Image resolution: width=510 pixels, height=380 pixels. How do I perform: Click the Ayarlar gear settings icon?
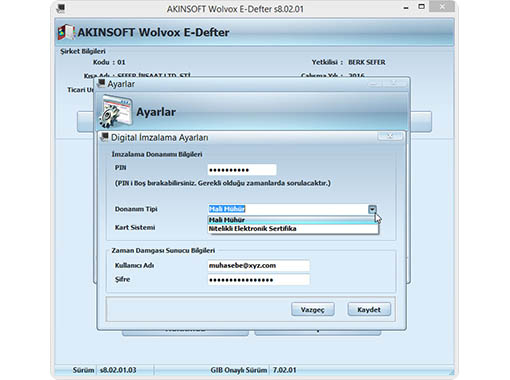(x=115, y=111)
